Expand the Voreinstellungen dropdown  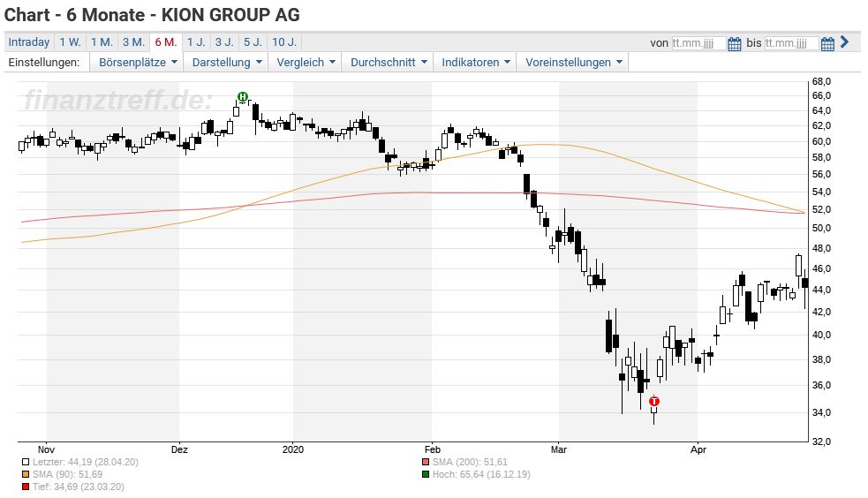tap(573, 63)
